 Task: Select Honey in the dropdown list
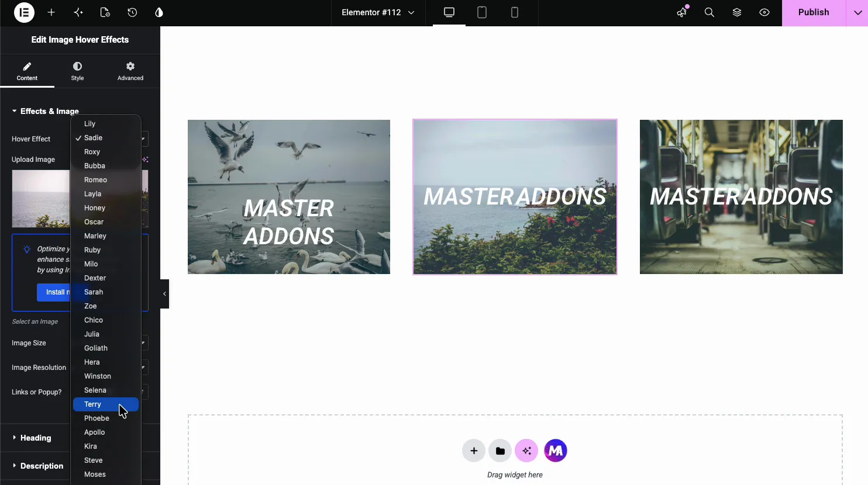(x=106, y=208)
